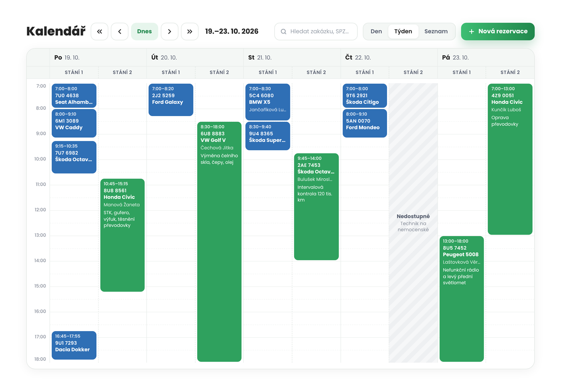Open the Dacia Dokker 16:45 booking
The height and width of the screenshot is (392, 561).
(74, 345)
